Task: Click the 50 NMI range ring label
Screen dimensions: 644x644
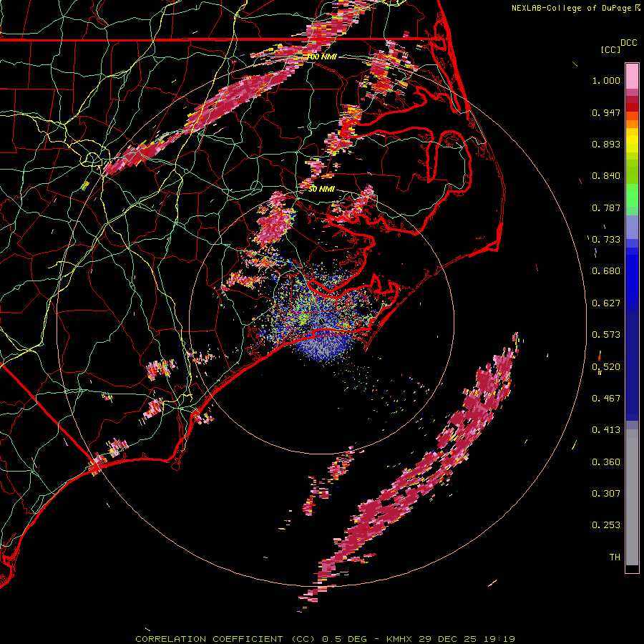Action: [x=321, y=190]
